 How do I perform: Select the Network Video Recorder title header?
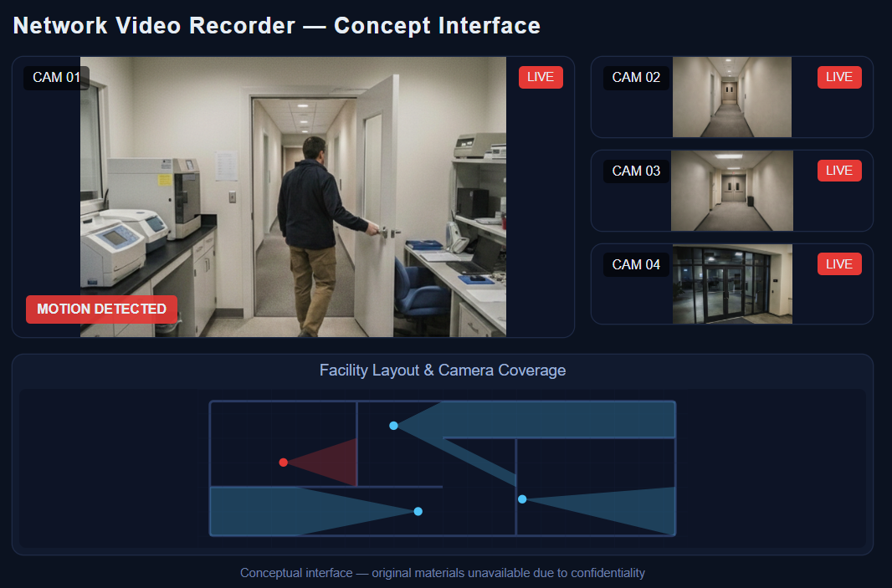point(276,25)
